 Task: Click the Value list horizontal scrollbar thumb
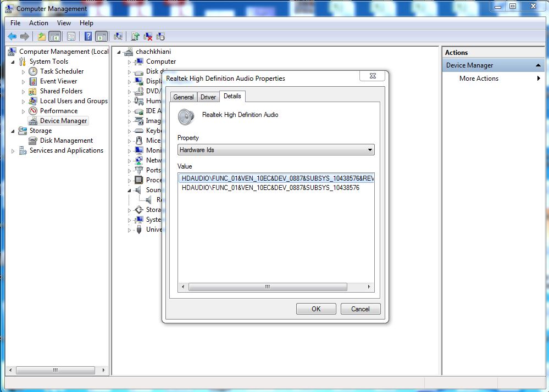pos(268,287)
